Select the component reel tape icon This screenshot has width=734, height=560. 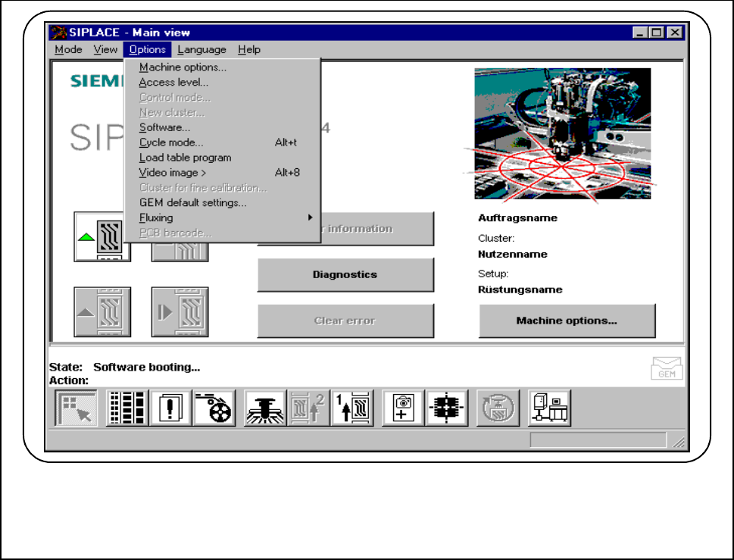tap(213, 409)
